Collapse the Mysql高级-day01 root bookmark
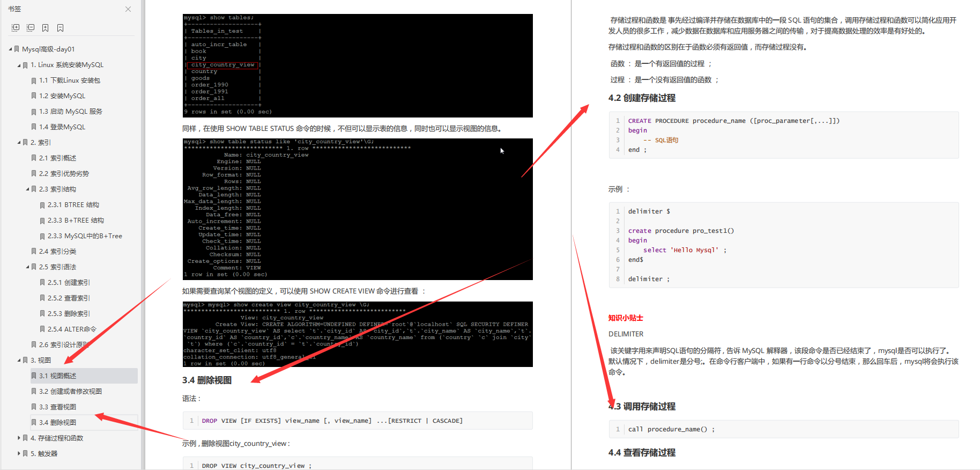The width and height of the screenshot is (980, 470). pyautogui.click(x=10, y=49)
